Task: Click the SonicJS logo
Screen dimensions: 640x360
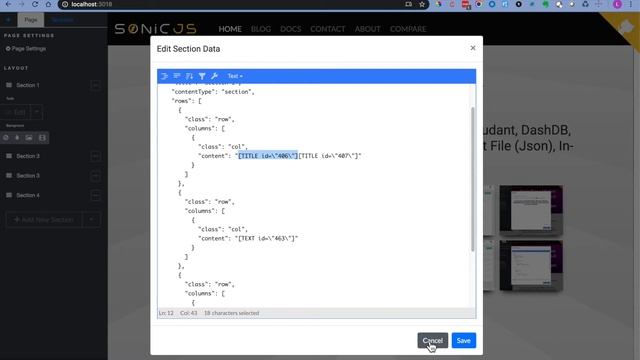Action: pyautogui.click(x=156, y=29)
